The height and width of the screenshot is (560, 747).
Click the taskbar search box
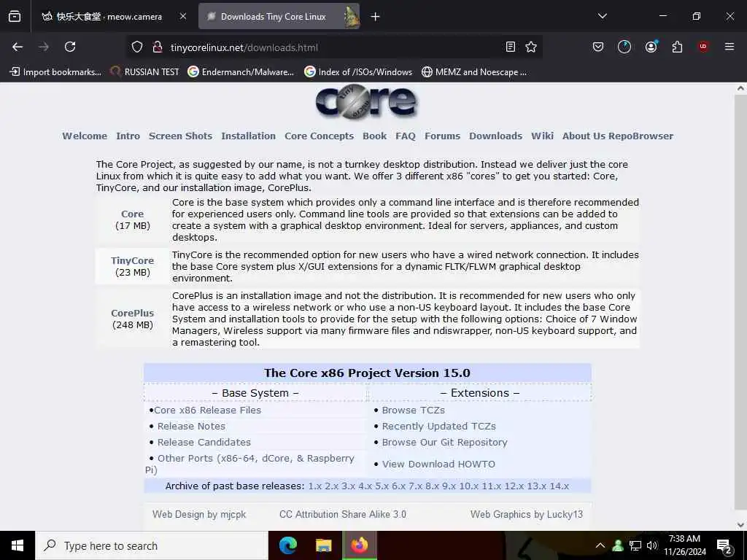pos(152,545)
